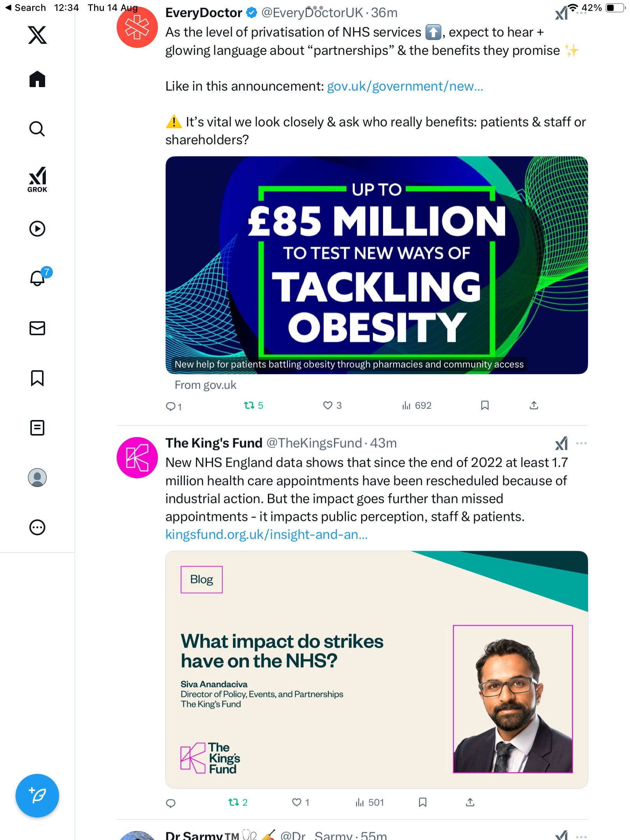Like the EveryDoctor post
The width and height of the screenshot is (630, 840).
pyautogui.click(x=328, y=406)
